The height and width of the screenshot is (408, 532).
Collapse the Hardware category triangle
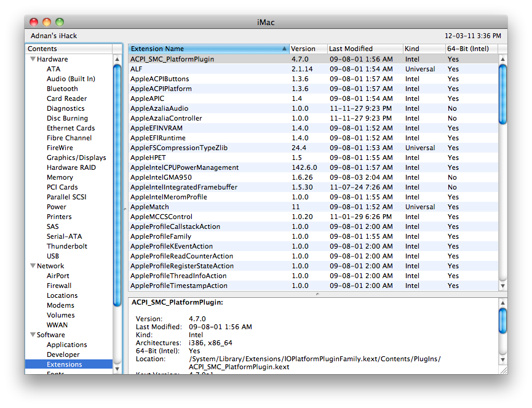[33, 59]
